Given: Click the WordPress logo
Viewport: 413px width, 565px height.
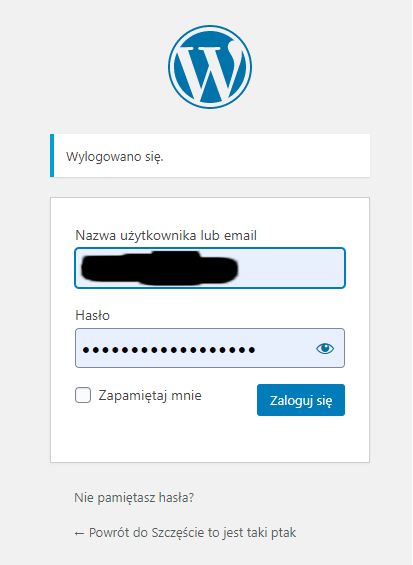Looking at the screenshot, I should (210, 67).
